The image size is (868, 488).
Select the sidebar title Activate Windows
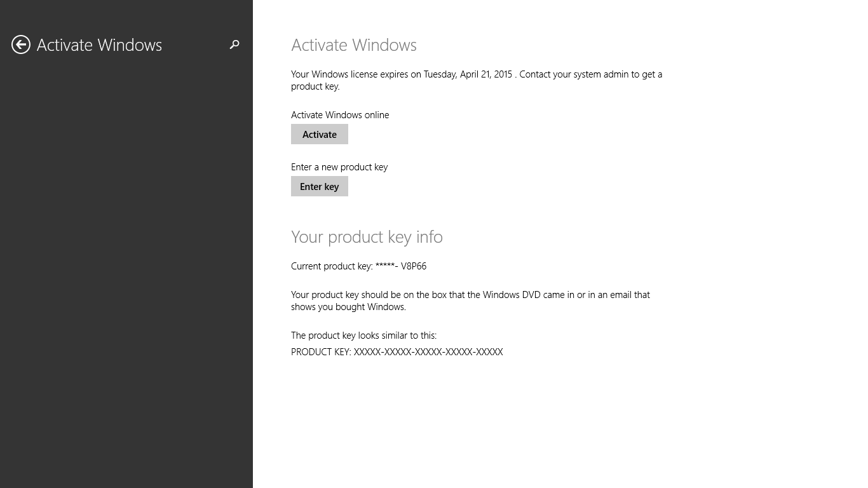pyautogui.click(x=99, y=45)
